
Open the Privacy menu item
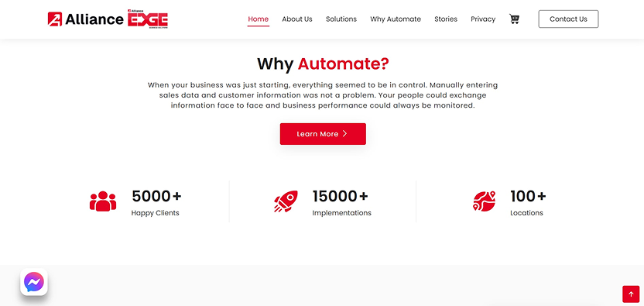[483, 19]
